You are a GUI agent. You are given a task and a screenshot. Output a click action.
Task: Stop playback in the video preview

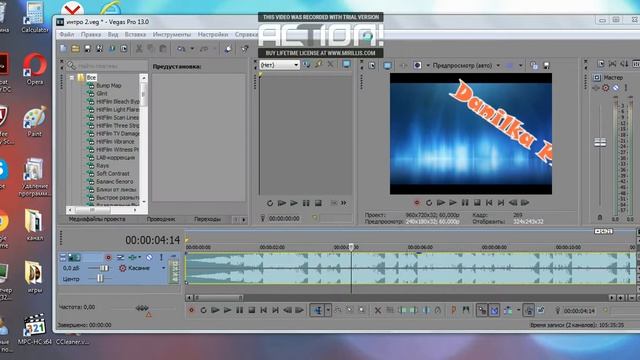[477, 202]
